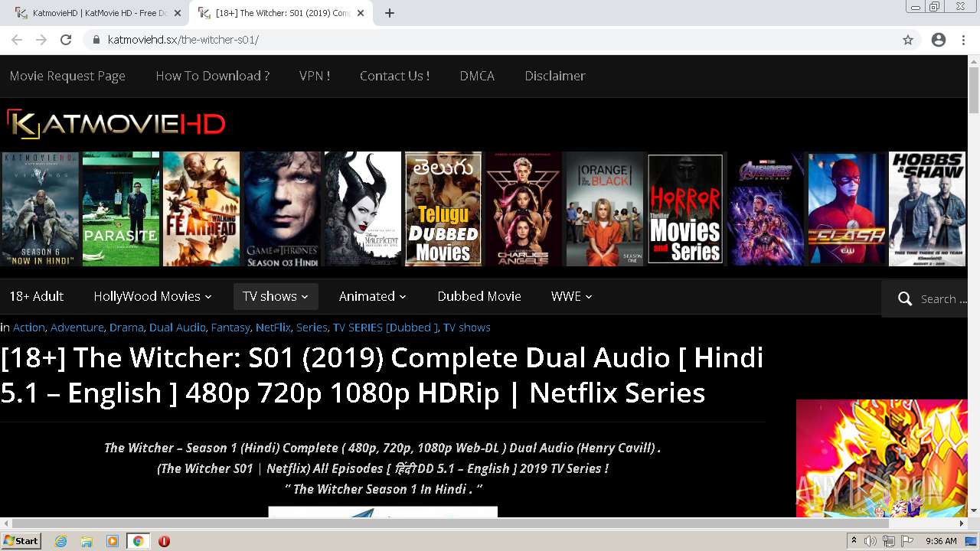Click the horizontal scrollbar right arrow
Screen dimensions: 980x551
click(x=962, y=523)
